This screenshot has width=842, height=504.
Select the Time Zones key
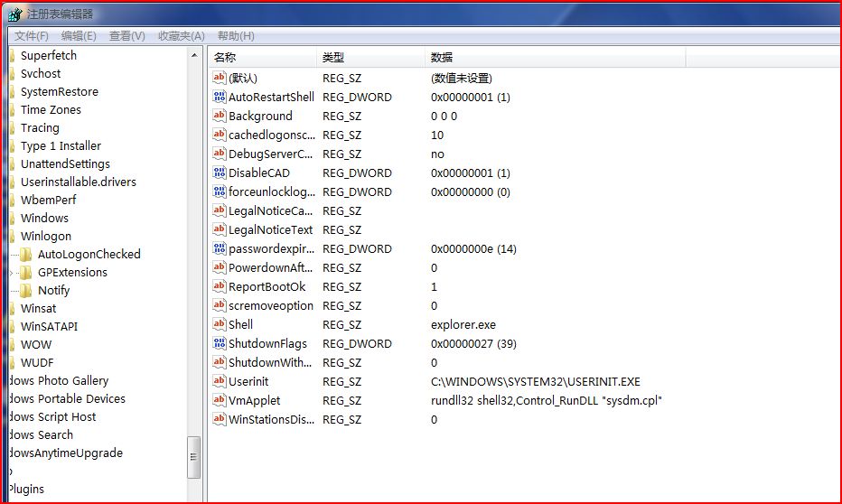pyautogui.click(x=51, y=109)
